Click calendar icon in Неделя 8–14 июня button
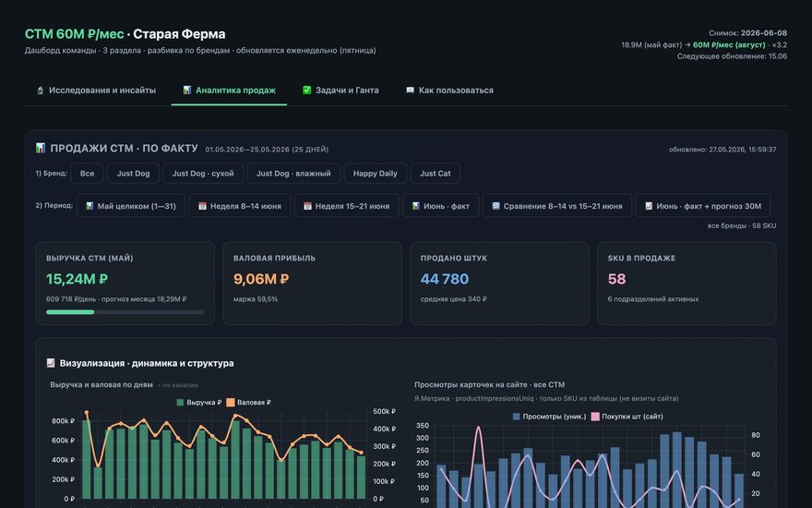 tap(202, 206)
